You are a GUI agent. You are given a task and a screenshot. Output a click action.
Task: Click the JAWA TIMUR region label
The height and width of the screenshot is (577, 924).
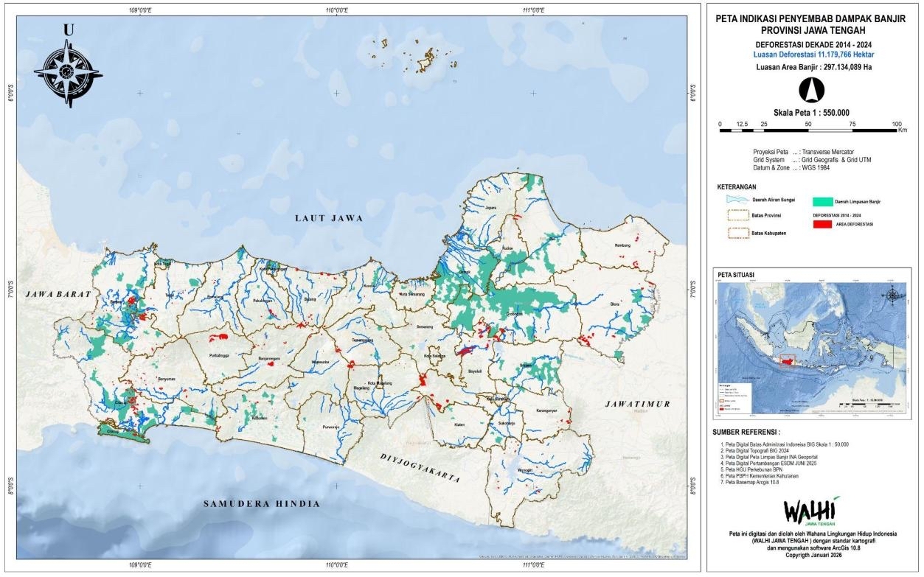pyautogui.click(x=636, y=405)
